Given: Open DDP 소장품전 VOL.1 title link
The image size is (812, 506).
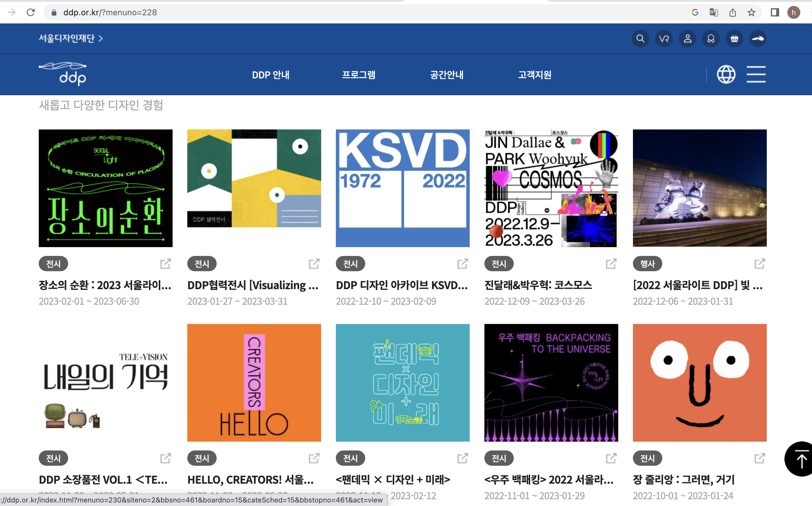Looking at the screenshot, I should (x=103, y=480).
